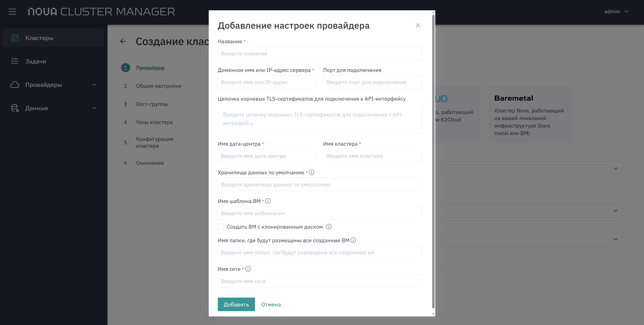The width and height of the screenshot is (644, 325).
Task: Click the Отмена link
Action: 271,304
